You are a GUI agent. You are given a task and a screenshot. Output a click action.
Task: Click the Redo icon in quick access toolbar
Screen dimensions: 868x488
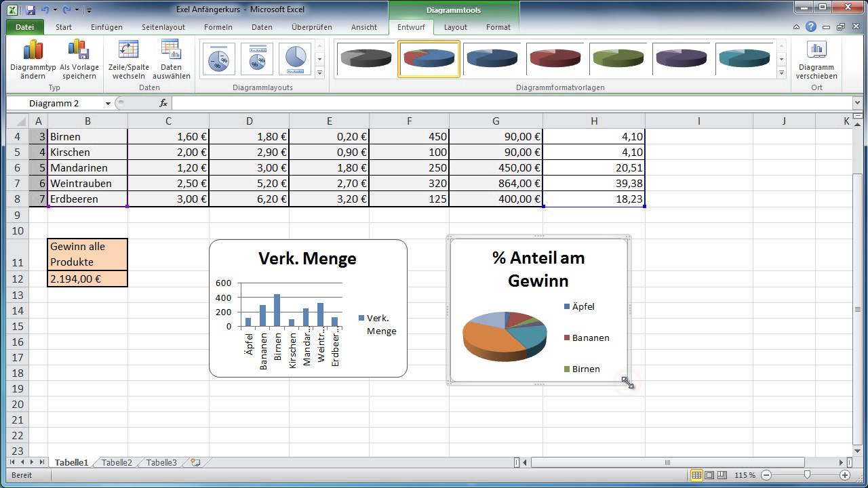(x=66, y=9)
